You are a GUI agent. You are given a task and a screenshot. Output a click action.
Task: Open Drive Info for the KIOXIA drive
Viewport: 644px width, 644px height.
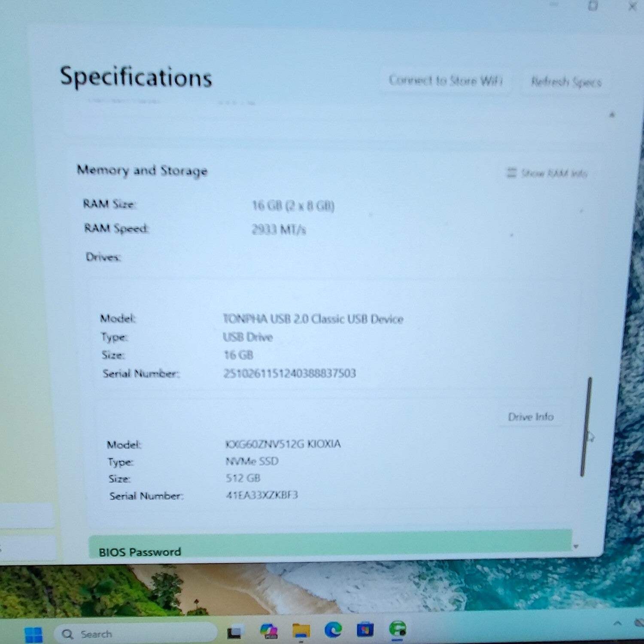click(x=531, y=416)
